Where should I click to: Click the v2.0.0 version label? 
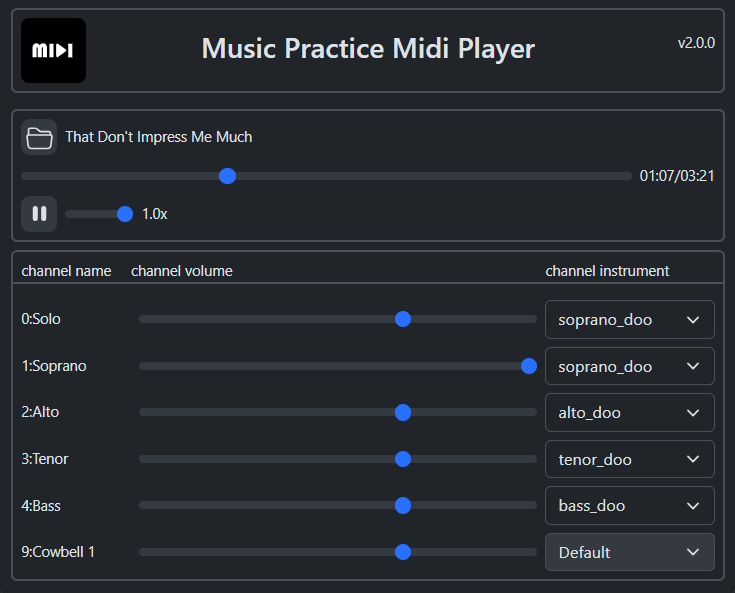(696, 43)
